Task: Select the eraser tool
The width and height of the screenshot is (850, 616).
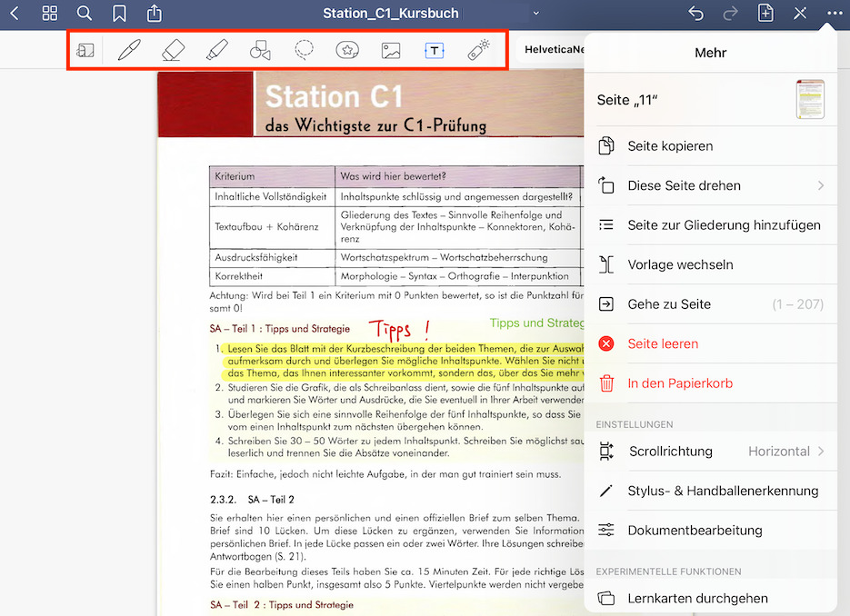Action: (x=172, y=50)
